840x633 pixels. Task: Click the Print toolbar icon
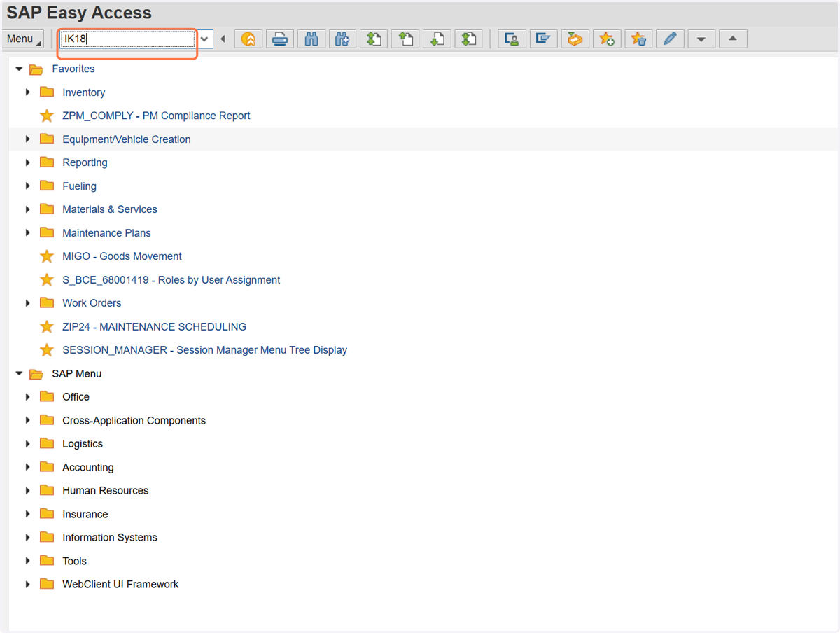pyautogui.click(x=280, y=39)
